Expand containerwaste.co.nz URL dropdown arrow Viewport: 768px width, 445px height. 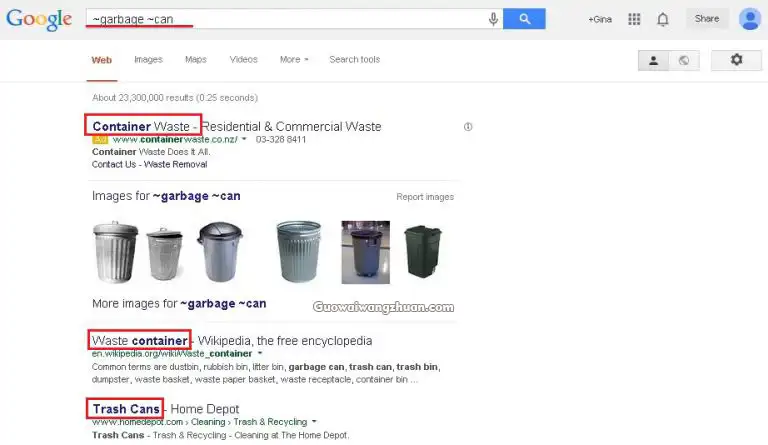[x=244, y=139]
